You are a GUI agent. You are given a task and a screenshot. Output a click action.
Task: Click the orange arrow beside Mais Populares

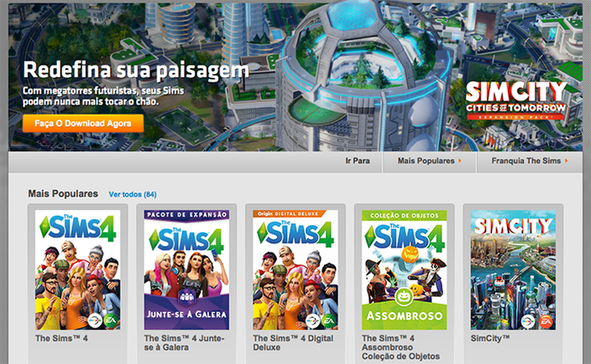460,161
